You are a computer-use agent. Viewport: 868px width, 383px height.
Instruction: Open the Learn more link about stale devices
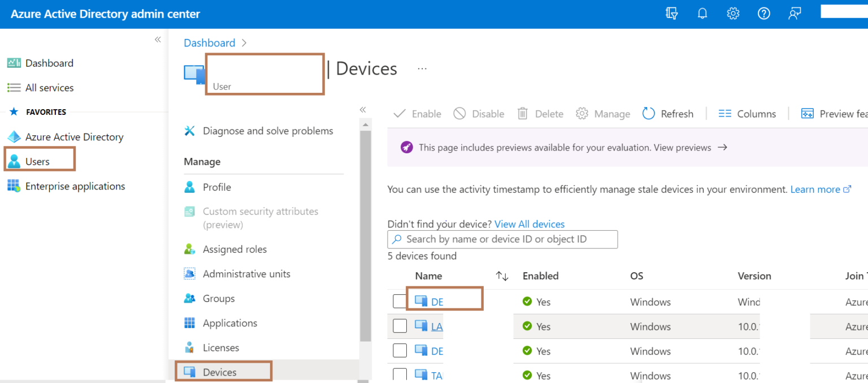(817, 189)
